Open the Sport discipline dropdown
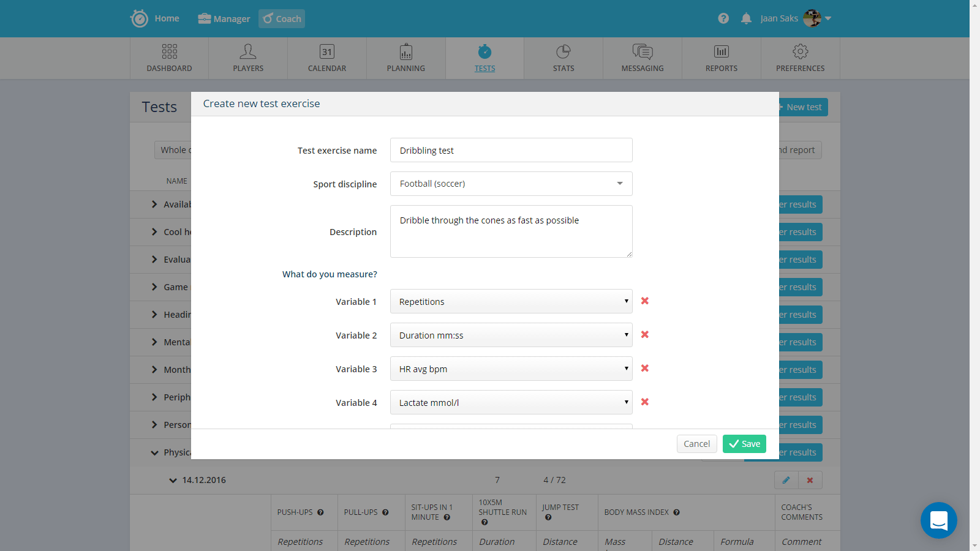The image size is (980, 551). tap(511, 184)
